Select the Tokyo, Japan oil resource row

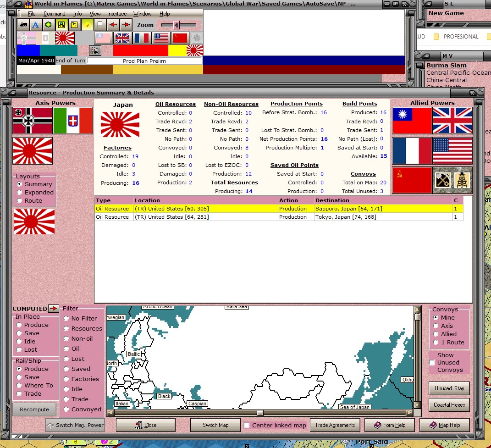click(x=279, y=217)
